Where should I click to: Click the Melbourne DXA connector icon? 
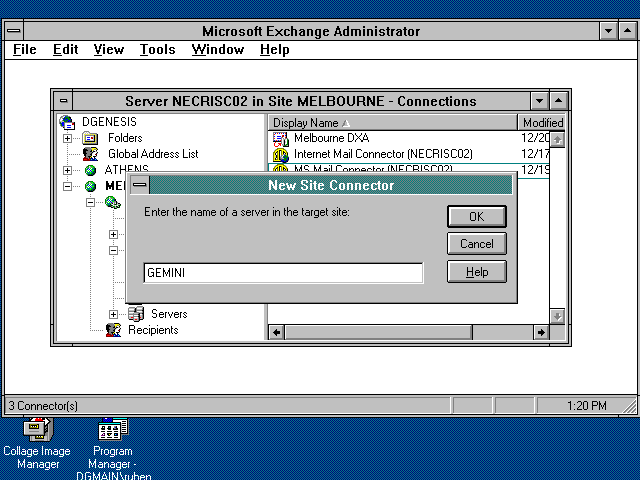pyautogui.click(x=281, y=139)
